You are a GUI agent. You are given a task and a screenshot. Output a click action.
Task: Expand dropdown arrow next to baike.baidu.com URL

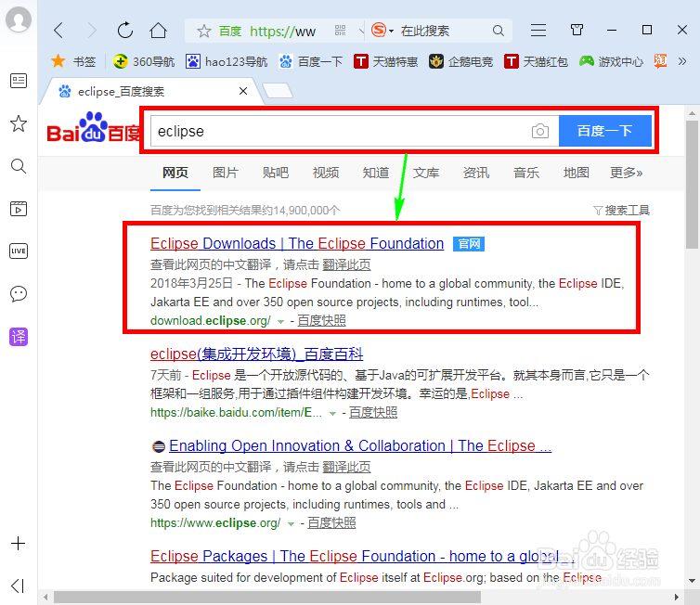click(x=332, y=414)
